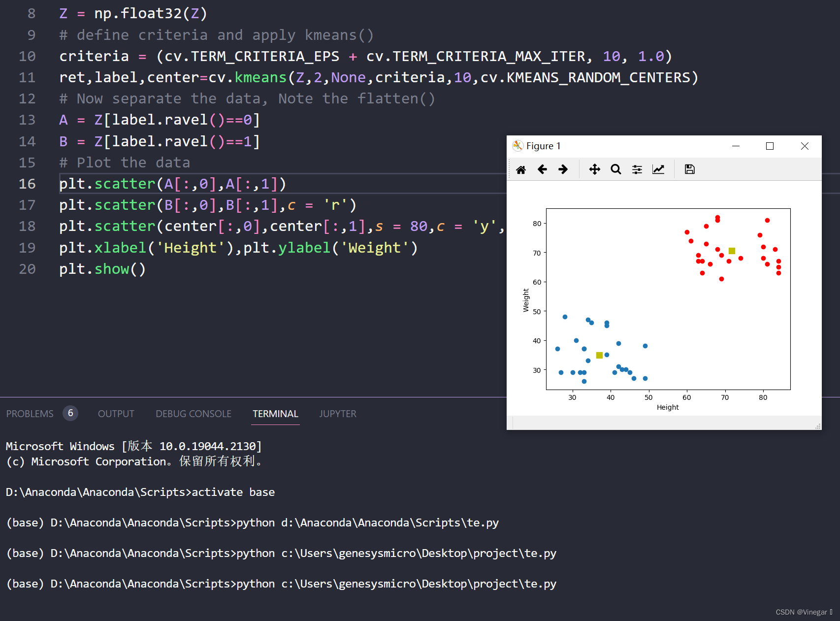Click 'activate base' command in the terminal

pos(233,492)
